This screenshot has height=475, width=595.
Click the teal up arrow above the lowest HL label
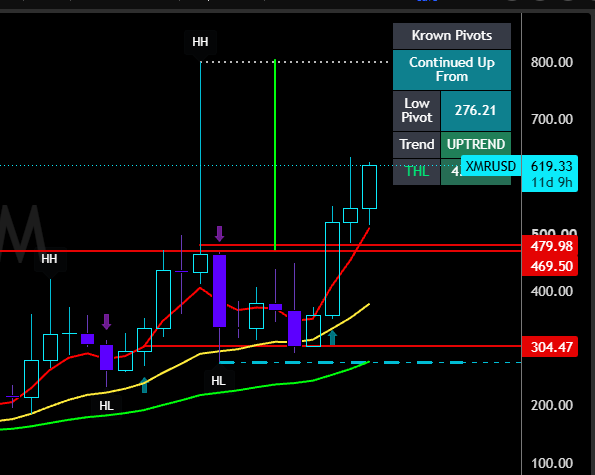point(144,385)
